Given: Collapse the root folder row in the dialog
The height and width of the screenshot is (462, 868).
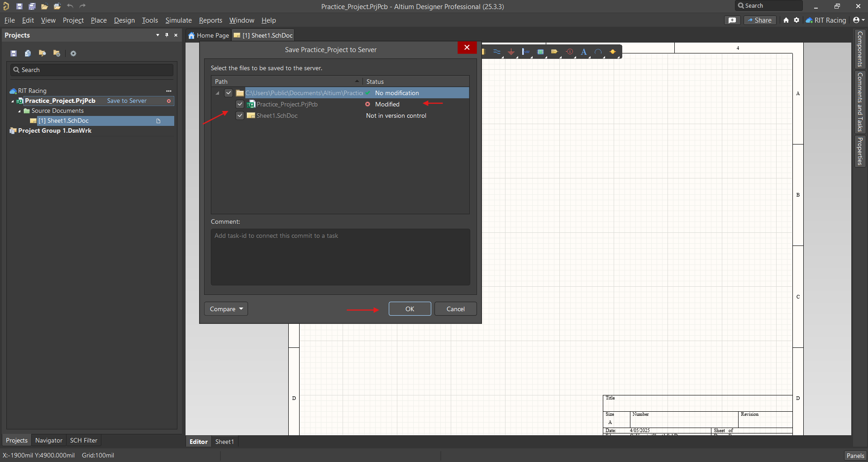Looking at the screenshot, I should [218, 93].
